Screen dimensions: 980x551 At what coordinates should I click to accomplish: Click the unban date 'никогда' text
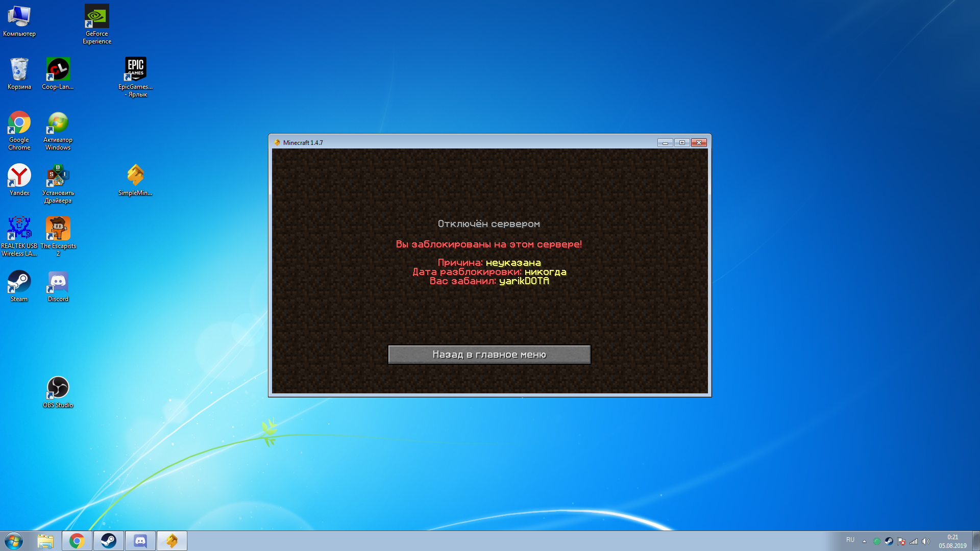pos(546,272)
